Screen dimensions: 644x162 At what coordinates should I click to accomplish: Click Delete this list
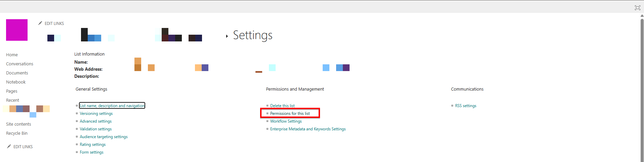pos(282,106)
